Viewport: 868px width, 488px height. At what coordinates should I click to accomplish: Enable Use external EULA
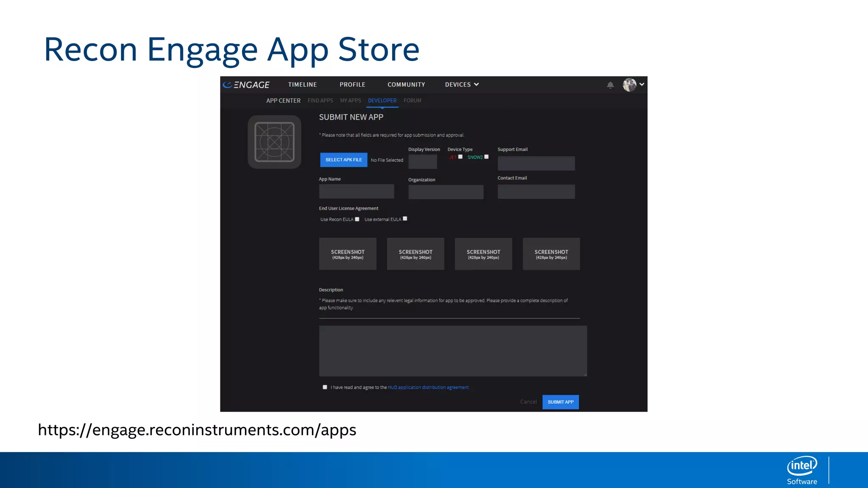click(x=405, y=219)
